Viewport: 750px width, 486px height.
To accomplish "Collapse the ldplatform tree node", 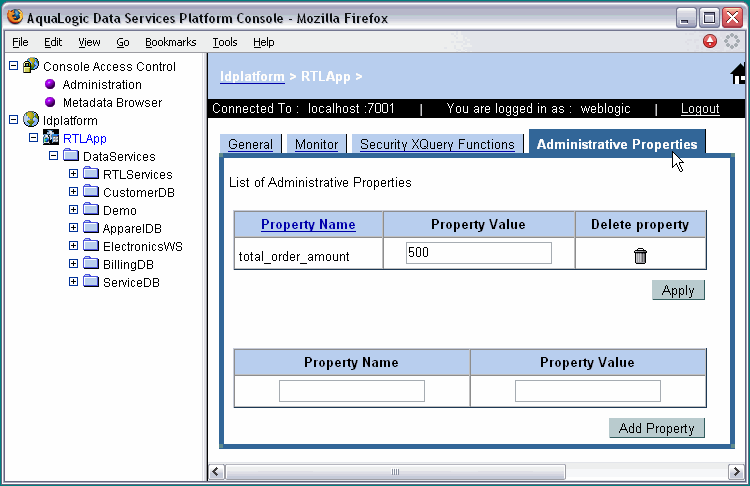I will [13, 120].
